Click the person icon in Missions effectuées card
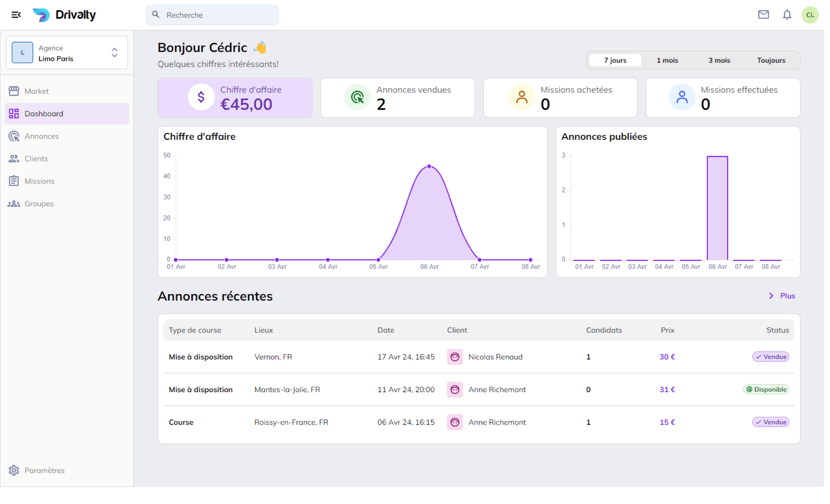The height and width of the screenshot is (504, 830). click(682, 97)
